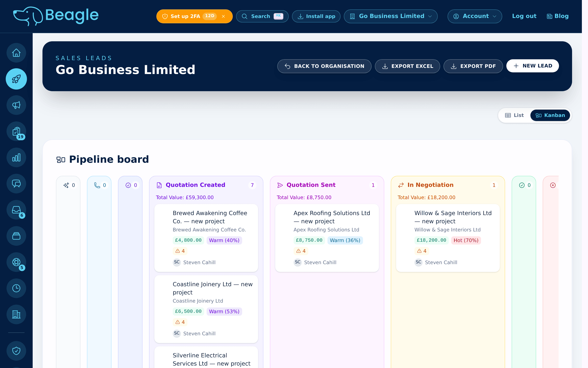Screen dimensions: 588x368
Task: Switch to the List view
Action: (514, 115)
